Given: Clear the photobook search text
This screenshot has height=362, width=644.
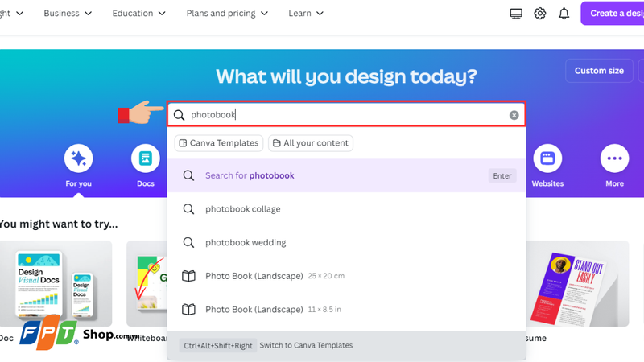Looking at the screenshot, I should [514, 115].
